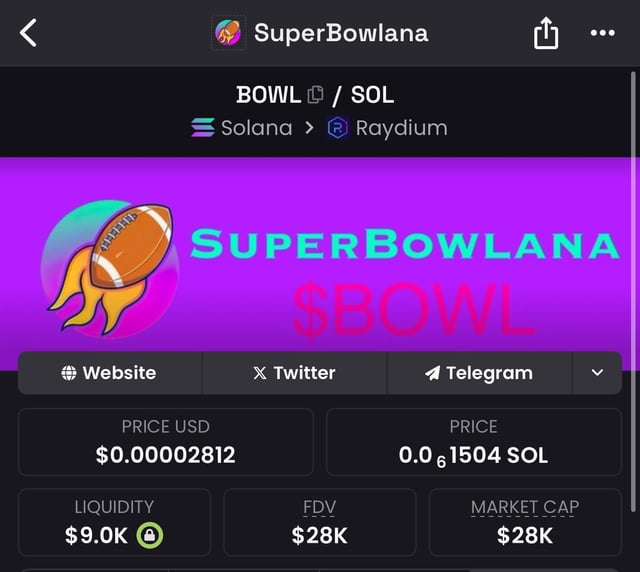Open the Website link
The width and height of the screenshot is (640, 572).
point(110,373)
